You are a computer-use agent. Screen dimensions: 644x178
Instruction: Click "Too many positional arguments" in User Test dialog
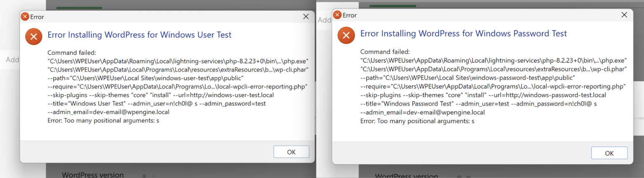(103, 121)
